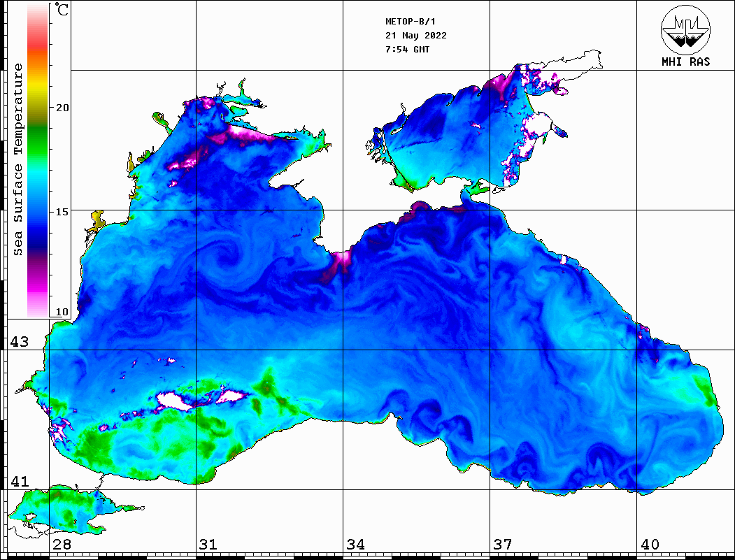735x560 pixels.
Task: Click the '7:54 GMT' time text
Action: click(x=407, y=49)
